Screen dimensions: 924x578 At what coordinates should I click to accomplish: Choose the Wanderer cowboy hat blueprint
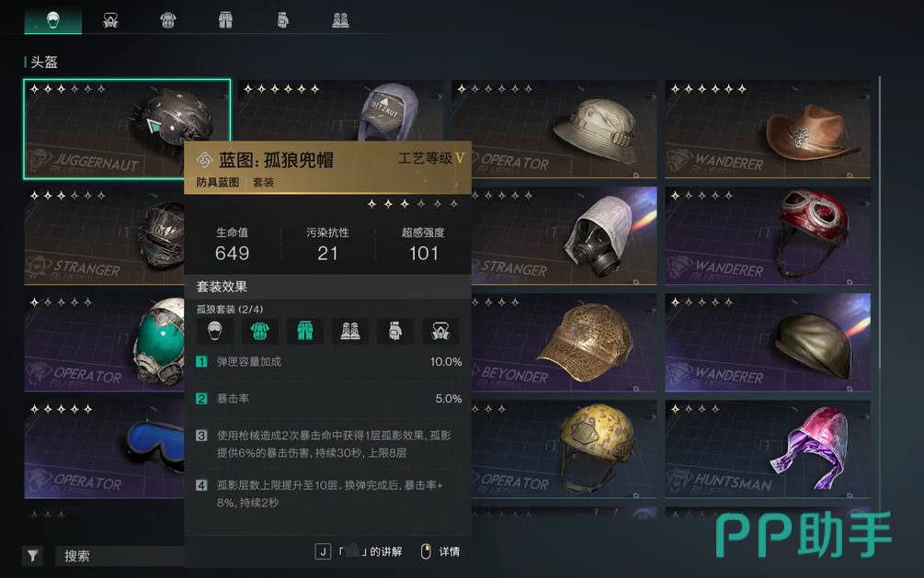click(x=768, y=129)
